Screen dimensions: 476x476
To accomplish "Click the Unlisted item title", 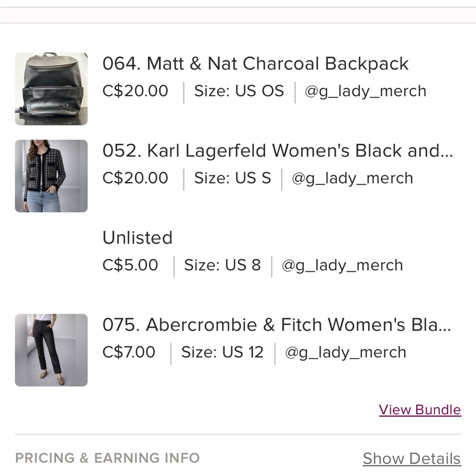I will (x=138, y=238).
